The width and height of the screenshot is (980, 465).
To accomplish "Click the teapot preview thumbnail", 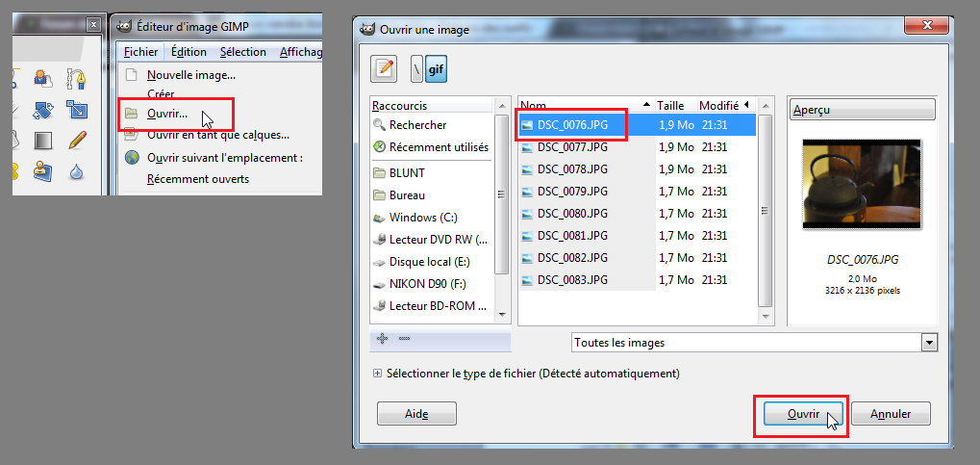I will coord(862,183).
